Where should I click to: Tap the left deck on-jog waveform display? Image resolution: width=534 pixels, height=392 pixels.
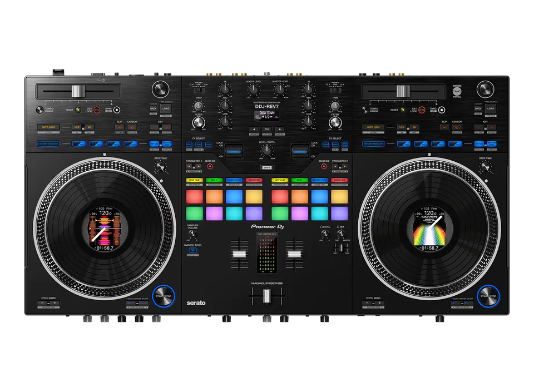105,229
